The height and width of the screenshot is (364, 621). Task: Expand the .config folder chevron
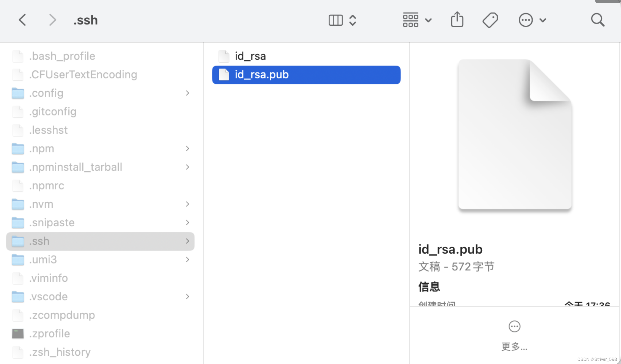(188, 93)
